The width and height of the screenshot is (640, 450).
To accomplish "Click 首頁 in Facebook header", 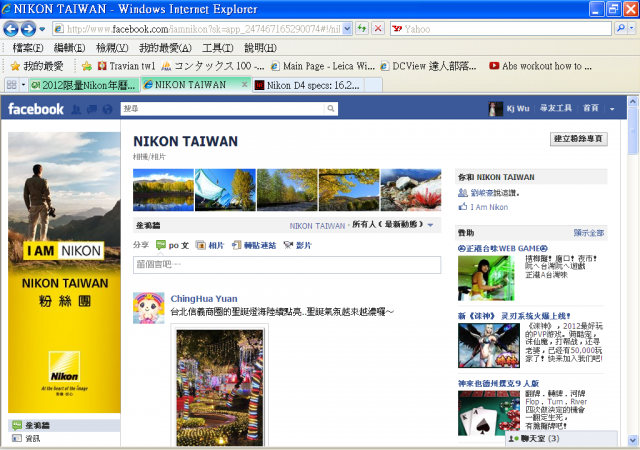I will pos(591,108).
